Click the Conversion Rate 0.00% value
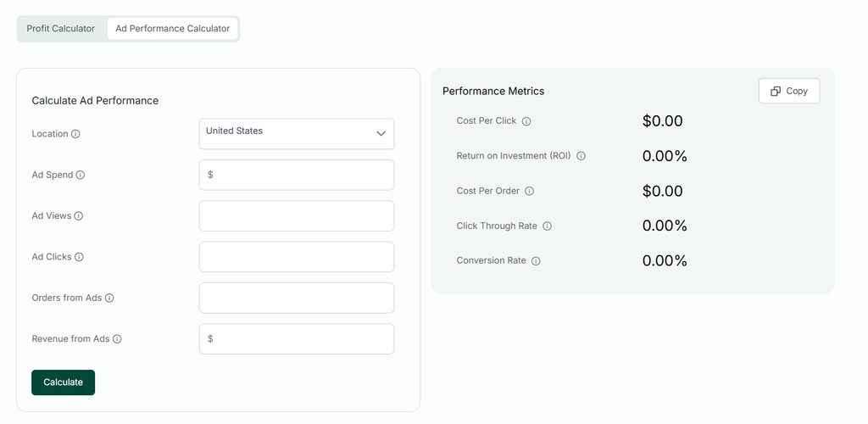 (x=665, y=260)
